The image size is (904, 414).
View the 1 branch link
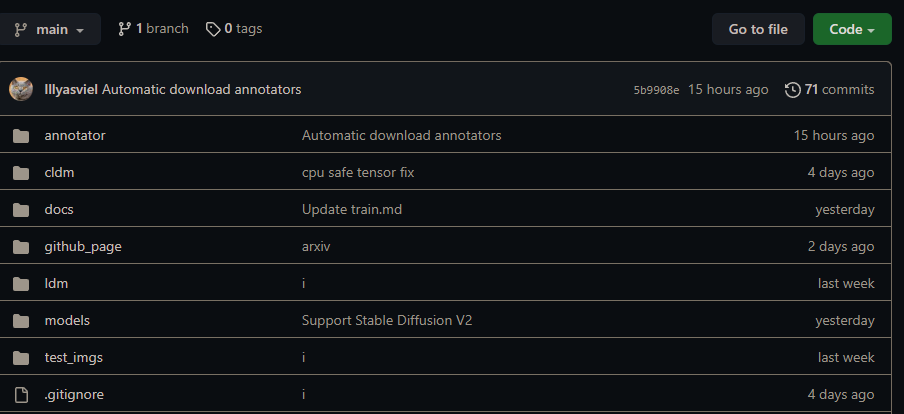[153, 29]
